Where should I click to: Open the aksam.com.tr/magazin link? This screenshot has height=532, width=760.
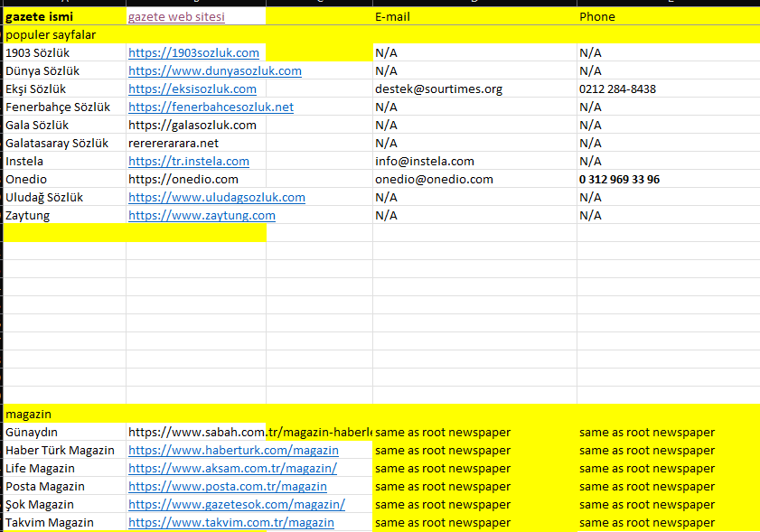pyautogui.click(x=232, y=469)
